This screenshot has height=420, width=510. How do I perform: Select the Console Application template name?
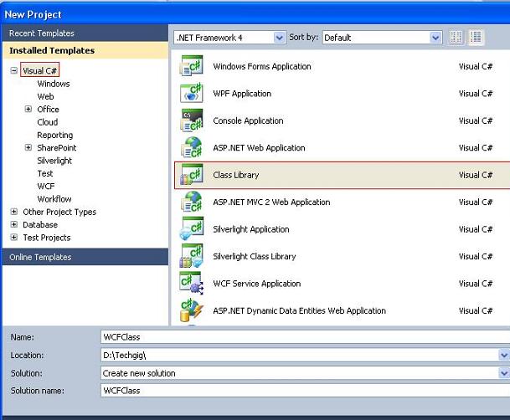pyautogui.click(x=248, y=120)
